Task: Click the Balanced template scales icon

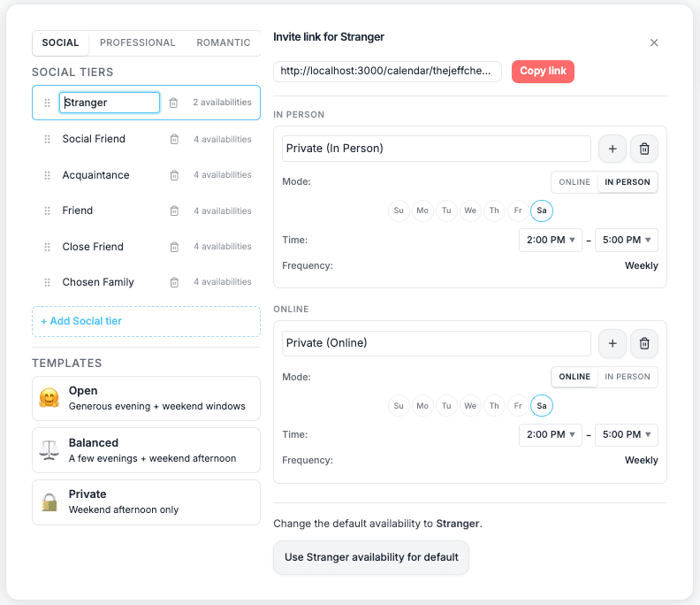Action: coord(49,450)
